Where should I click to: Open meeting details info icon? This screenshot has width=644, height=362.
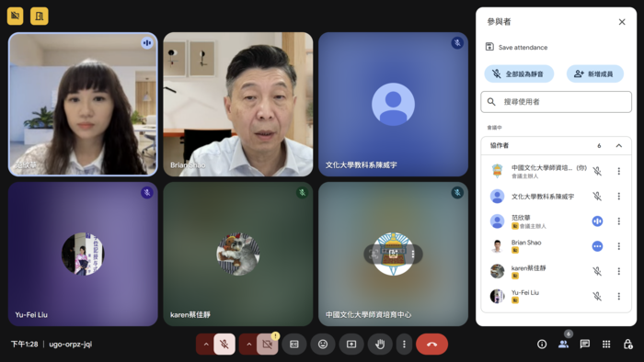click(x=542, y=345)
